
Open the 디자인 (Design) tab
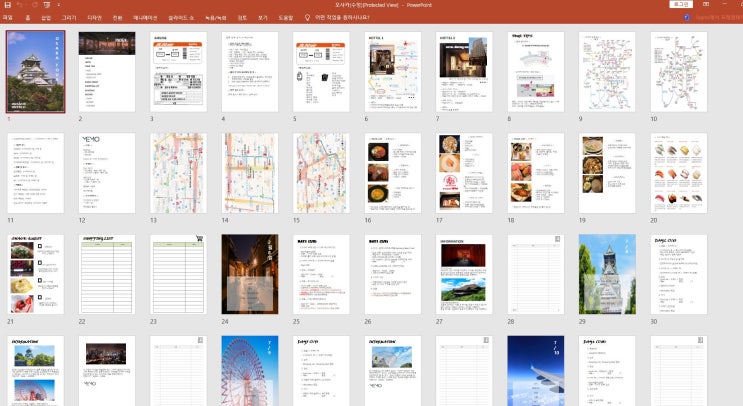click(94, 18)
